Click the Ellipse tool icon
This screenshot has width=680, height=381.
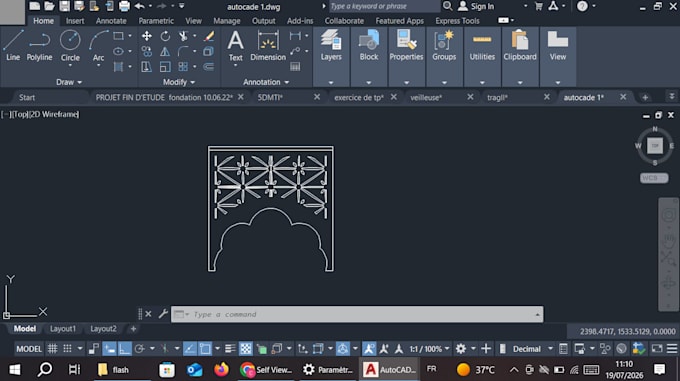click(118, 52)
